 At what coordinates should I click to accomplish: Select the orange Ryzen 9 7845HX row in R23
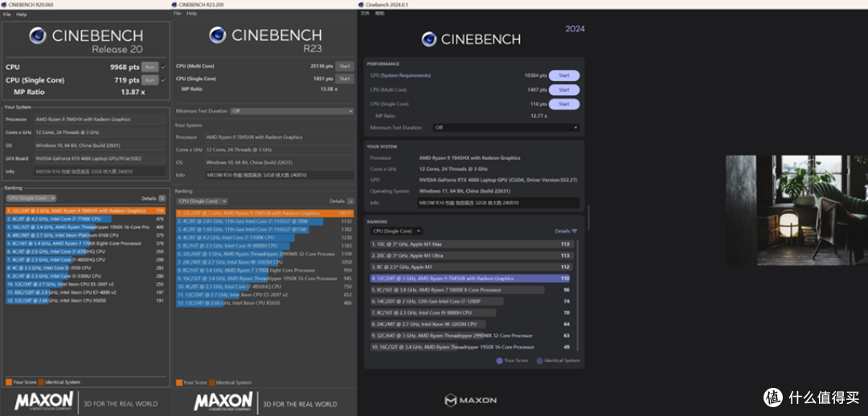[x=265, y=213]
